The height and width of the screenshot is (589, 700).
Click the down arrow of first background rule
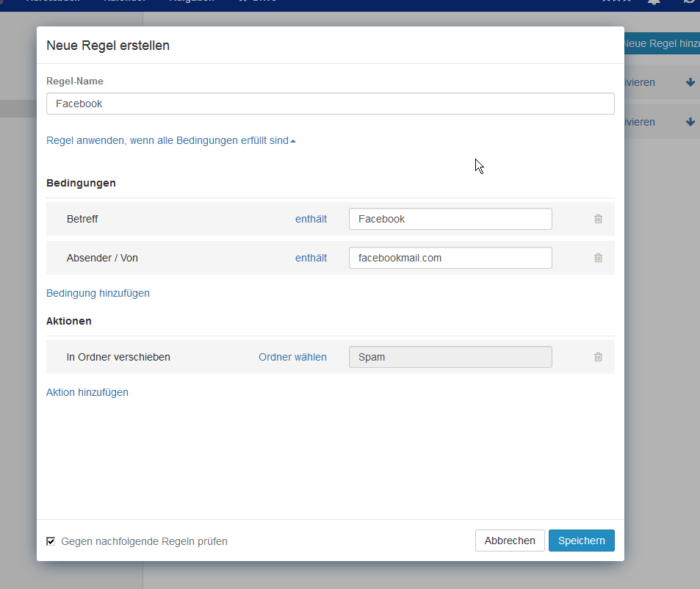690,82
